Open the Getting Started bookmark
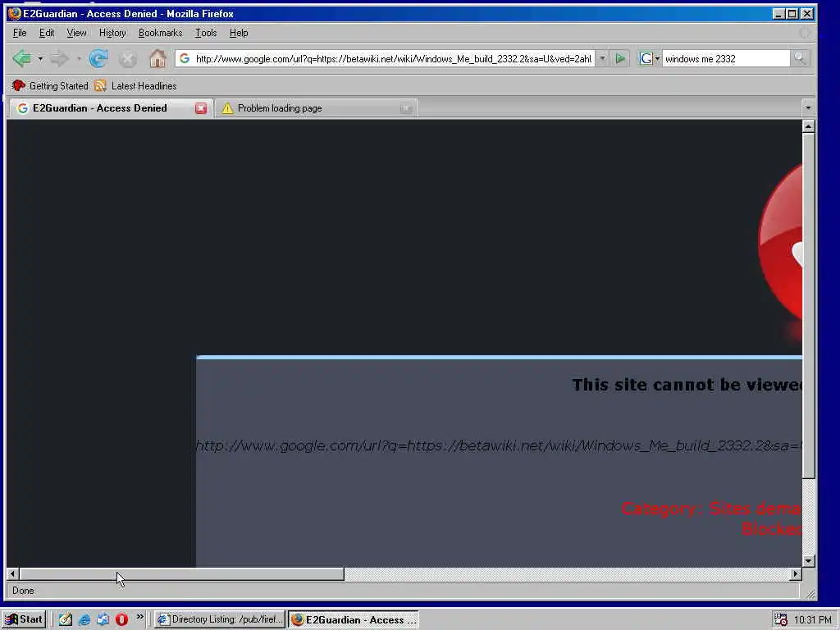The height and width of the screenshot is (630, 840). (x=50, y=85)
